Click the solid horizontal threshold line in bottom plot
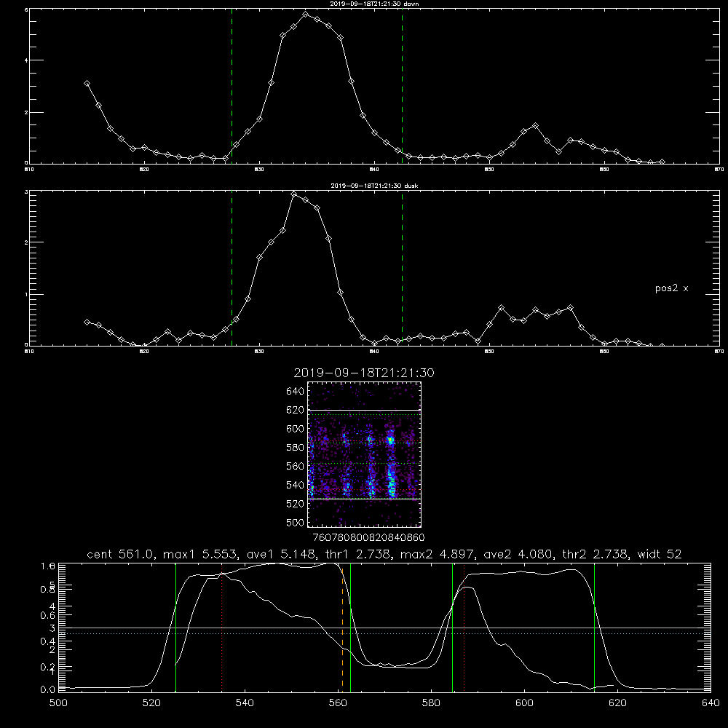728x728 pixels. [x=384, y=628]
